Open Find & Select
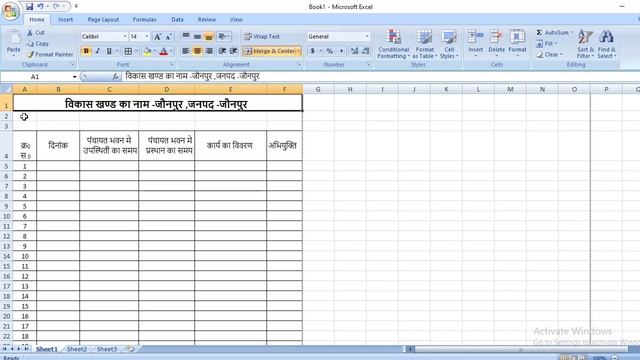The width and height of the screenshot is (640, 360). (x=607, y=44)
